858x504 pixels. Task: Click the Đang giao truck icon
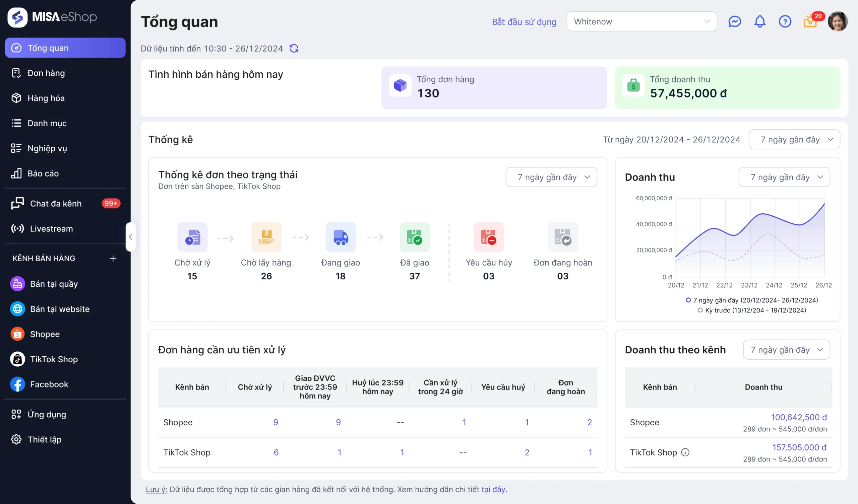pyautogui.click(x=341, y=237)
